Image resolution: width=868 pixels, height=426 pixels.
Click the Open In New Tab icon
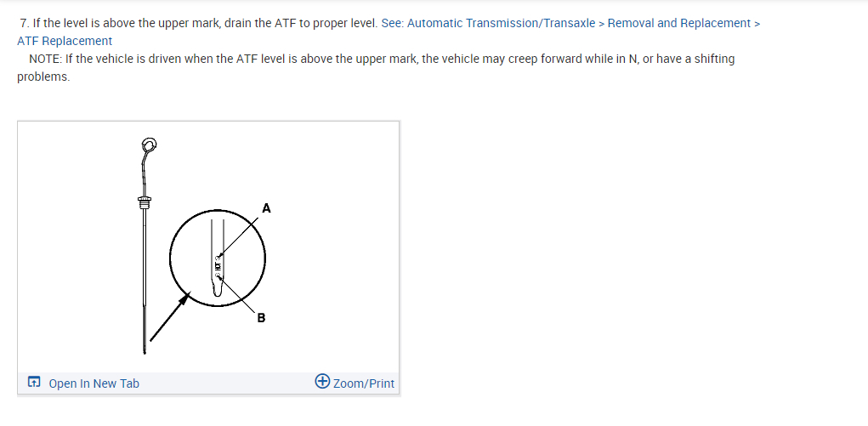coord(33,383)
